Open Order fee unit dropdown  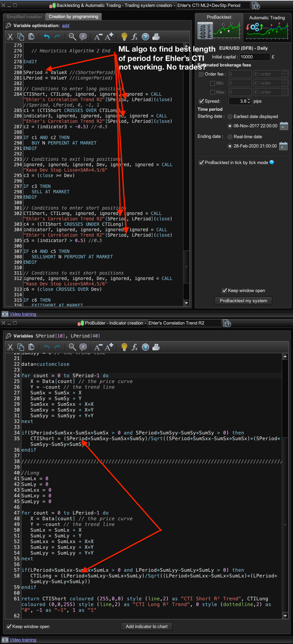click(x=285, y=74)
